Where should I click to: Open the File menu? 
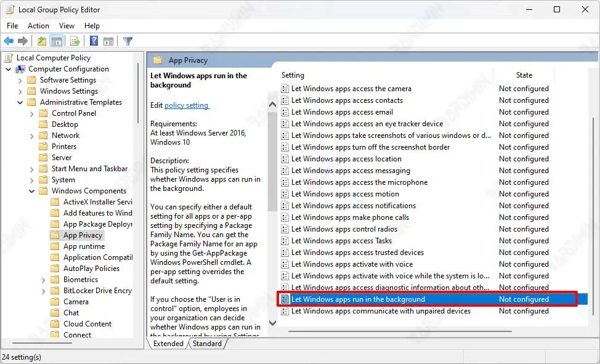point(12,26)
